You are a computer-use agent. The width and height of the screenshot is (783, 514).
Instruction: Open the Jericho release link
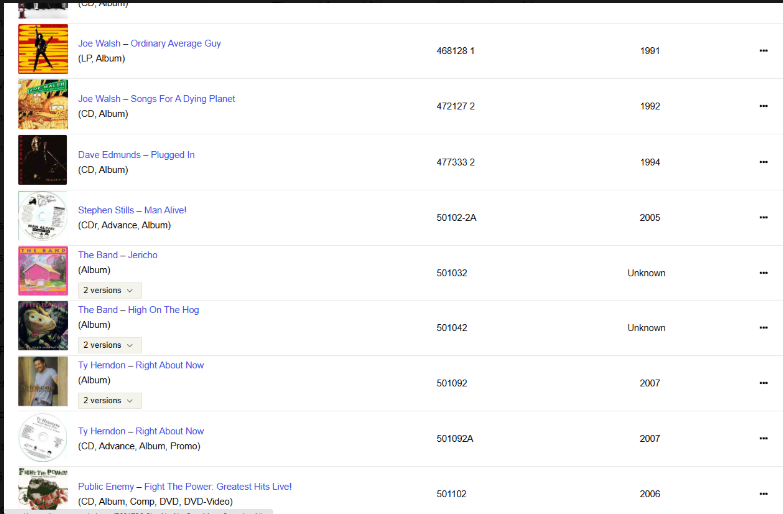click(142, 255)
